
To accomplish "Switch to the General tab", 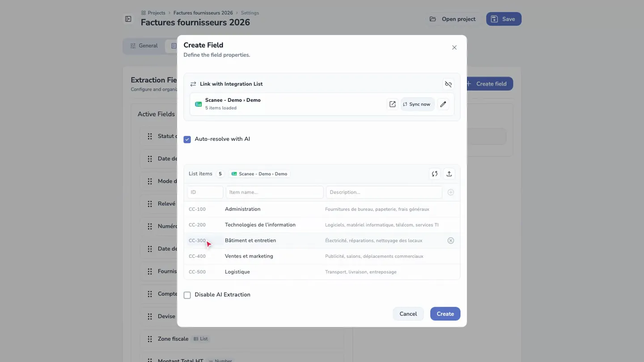I will tap(144, 46).
